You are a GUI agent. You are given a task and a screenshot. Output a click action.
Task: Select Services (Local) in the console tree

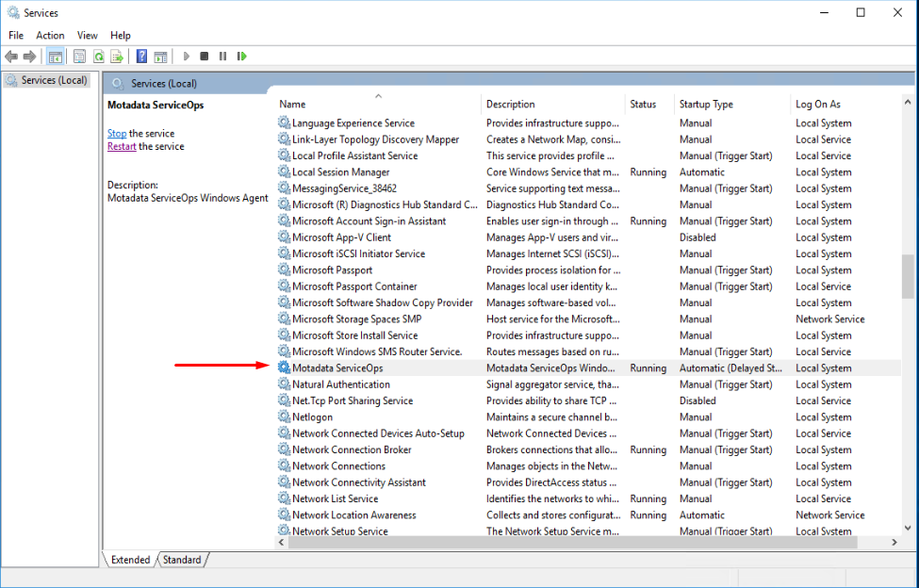tap(47, 80)
